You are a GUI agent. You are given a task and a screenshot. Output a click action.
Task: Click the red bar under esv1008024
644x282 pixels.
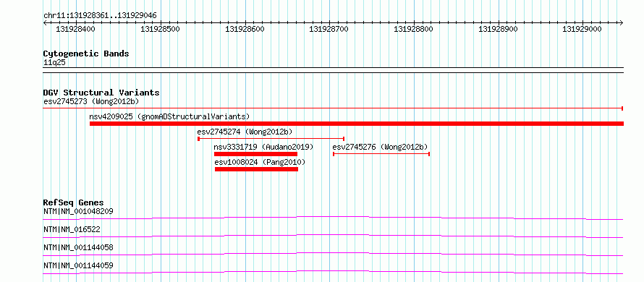(x=256, y=169)
